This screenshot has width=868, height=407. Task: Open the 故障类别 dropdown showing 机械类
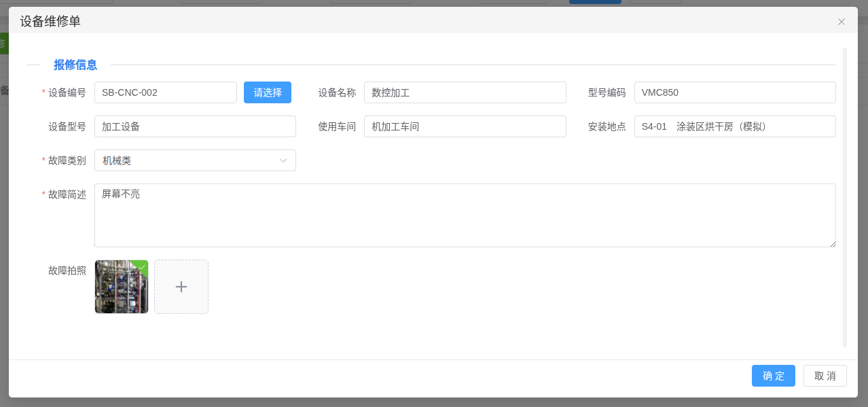pos(195,160)
